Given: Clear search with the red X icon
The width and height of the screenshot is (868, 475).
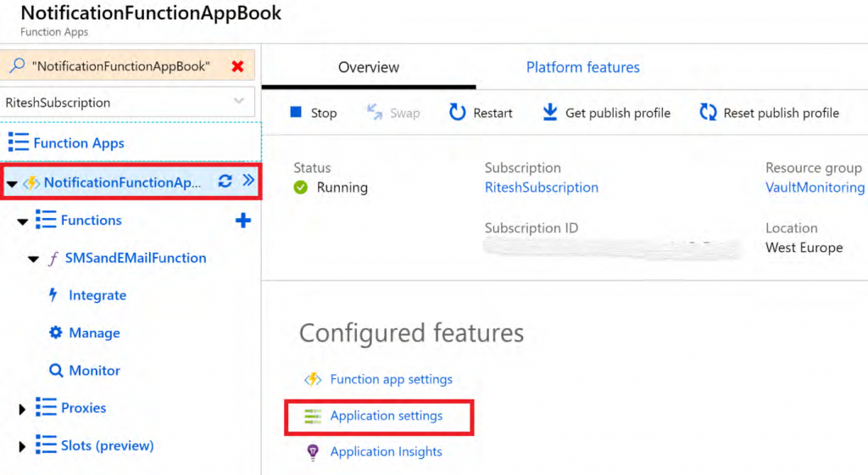Looking at the screenshot, I should (x=237, y=66).
